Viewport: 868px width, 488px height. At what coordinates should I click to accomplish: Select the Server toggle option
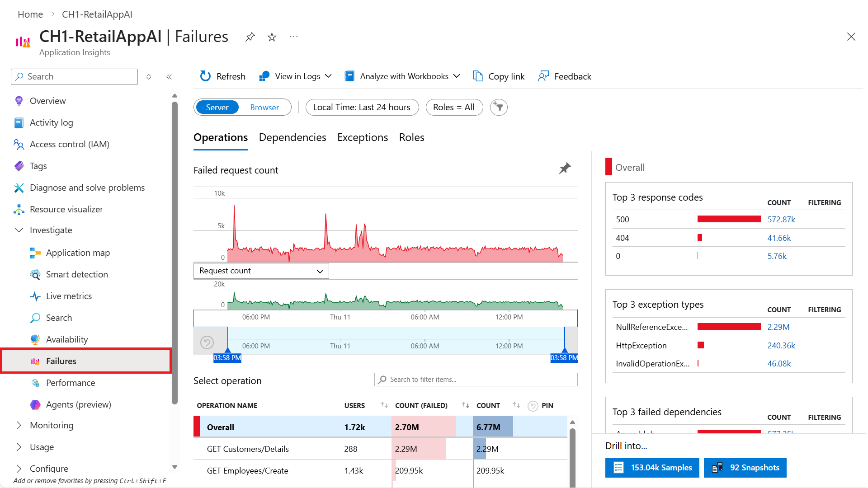click(x=217, y=107)
